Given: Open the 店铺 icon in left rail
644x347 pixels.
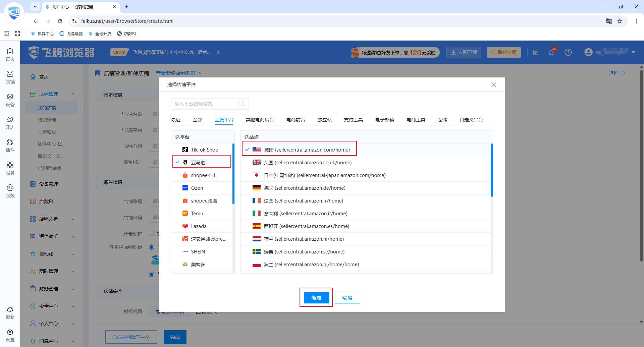Looking at the screenshot, I should point(10,77).
